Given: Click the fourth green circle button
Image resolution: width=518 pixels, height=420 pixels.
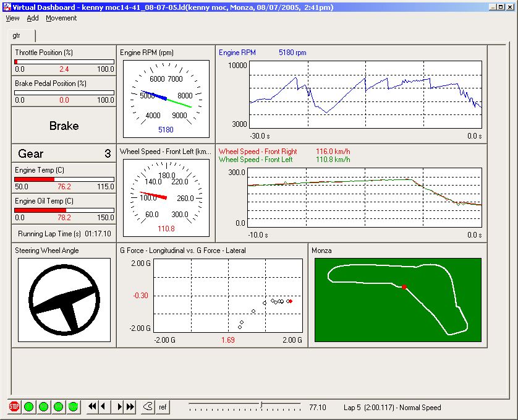Looking at the screenshot, I should [x=73, y=407].
